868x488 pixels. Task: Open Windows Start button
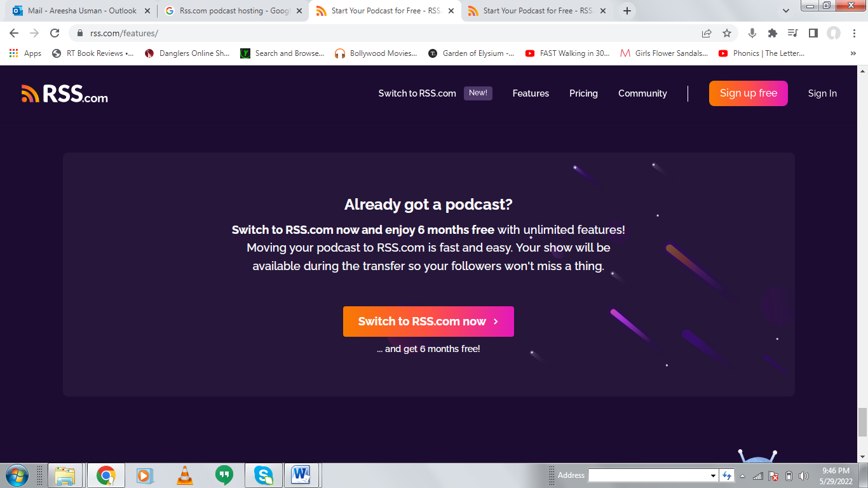pyautogui.click(x=17, y=475)
